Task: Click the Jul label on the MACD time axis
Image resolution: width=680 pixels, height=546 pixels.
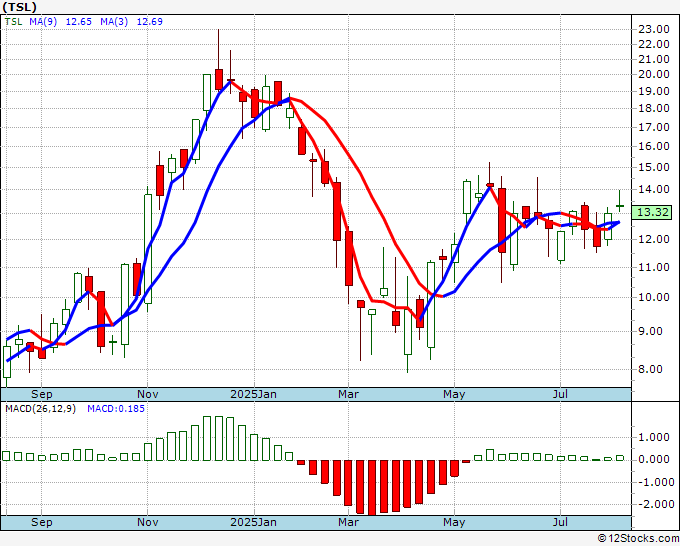Action: [x=560, y=522]
